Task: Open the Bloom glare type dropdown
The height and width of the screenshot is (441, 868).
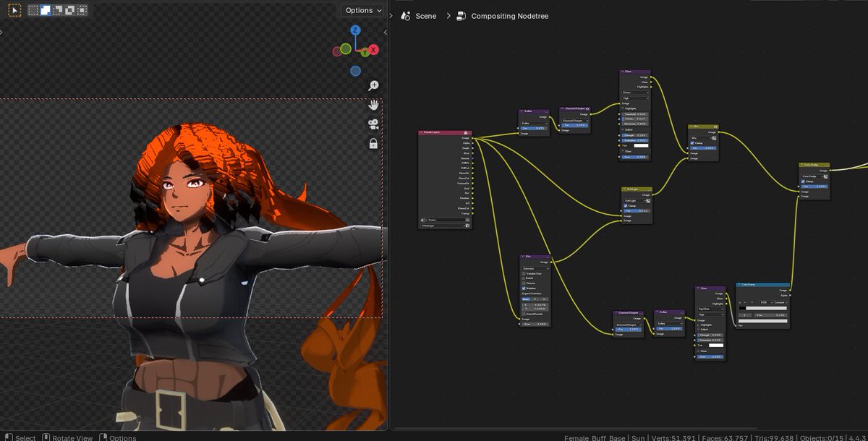Action: (636, 92)
